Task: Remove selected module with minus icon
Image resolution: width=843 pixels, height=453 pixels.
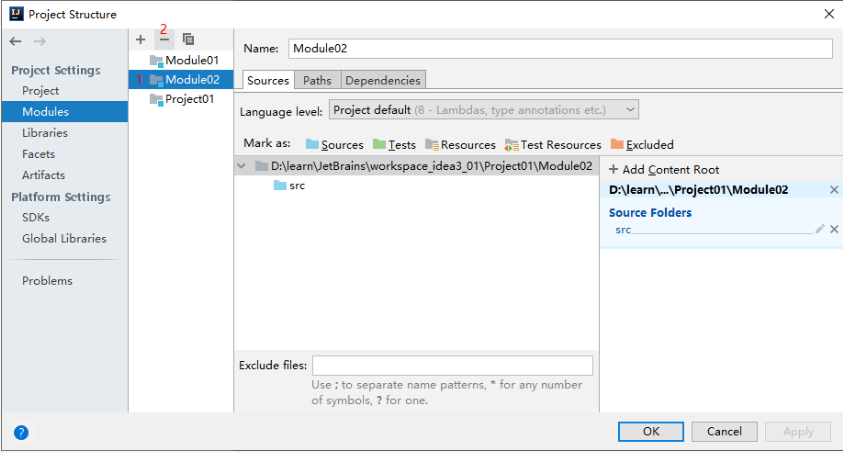Action: coord(164,39)
